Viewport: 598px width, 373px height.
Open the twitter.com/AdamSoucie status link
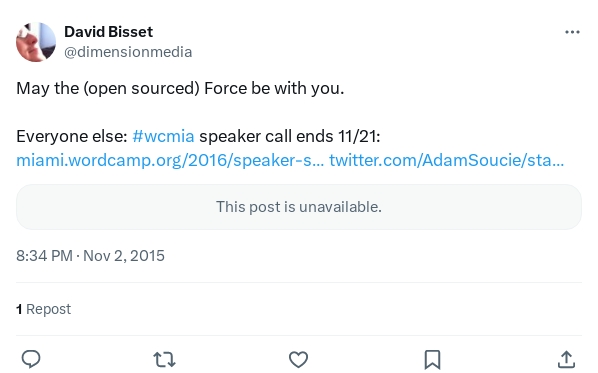click(447, 160)
